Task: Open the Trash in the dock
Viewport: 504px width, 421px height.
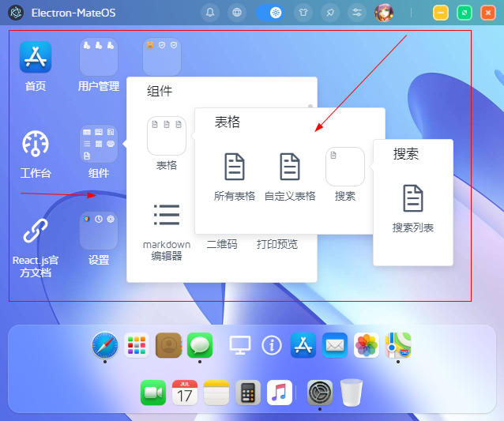Action: click(x=352, y=393)
